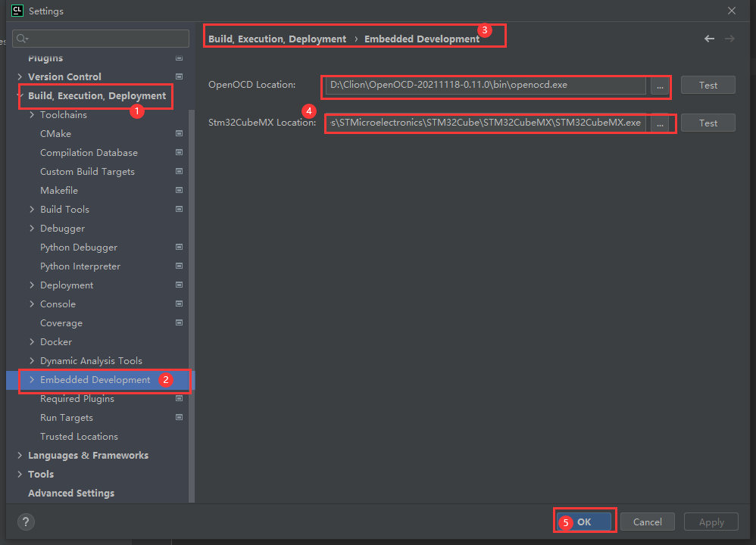Open the CMake settings page
This screenshot has width=756, height=545.
[x=55, y=133]
